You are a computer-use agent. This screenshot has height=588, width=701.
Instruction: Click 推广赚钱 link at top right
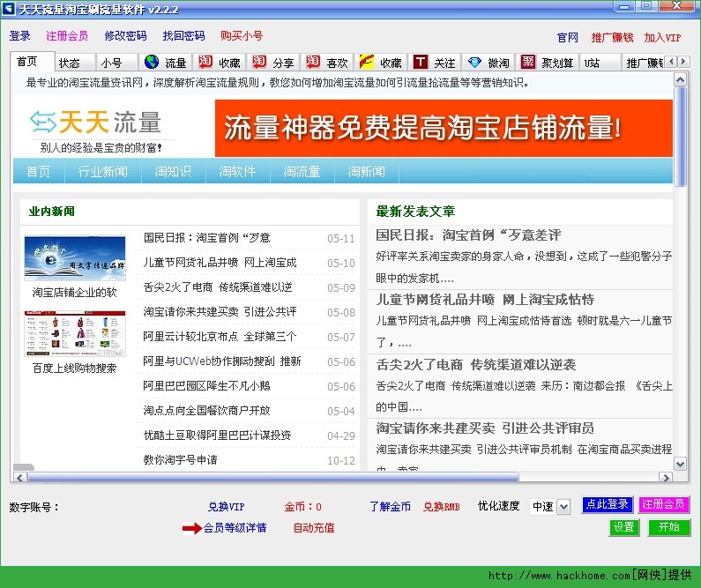613,38
